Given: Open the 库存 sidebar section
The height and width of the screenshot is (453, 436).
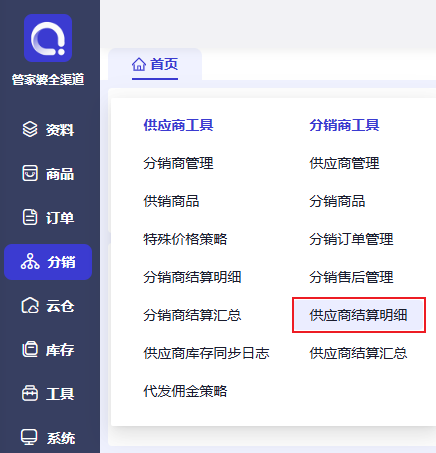Looking at the screenshot, I should tap(48, 350).
